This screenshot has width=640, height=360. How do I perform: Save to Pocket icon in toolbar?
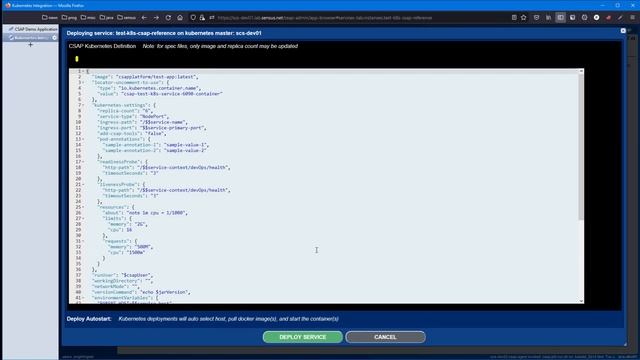[x=536, y=18]
